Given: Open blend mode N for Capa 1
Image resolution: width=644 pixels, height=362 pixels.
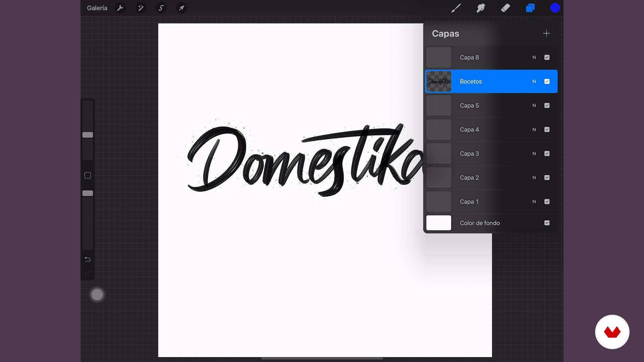Looking at the screenshot, I should tap(534, 201).
